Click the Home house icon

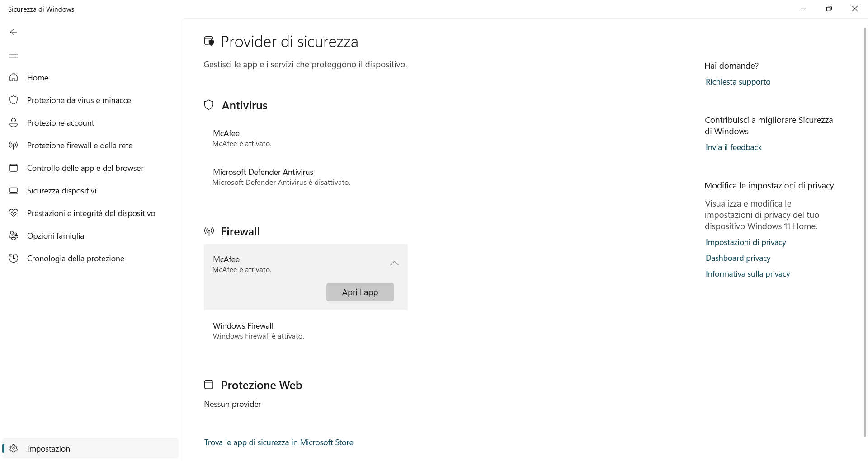[x=14, y=77]
